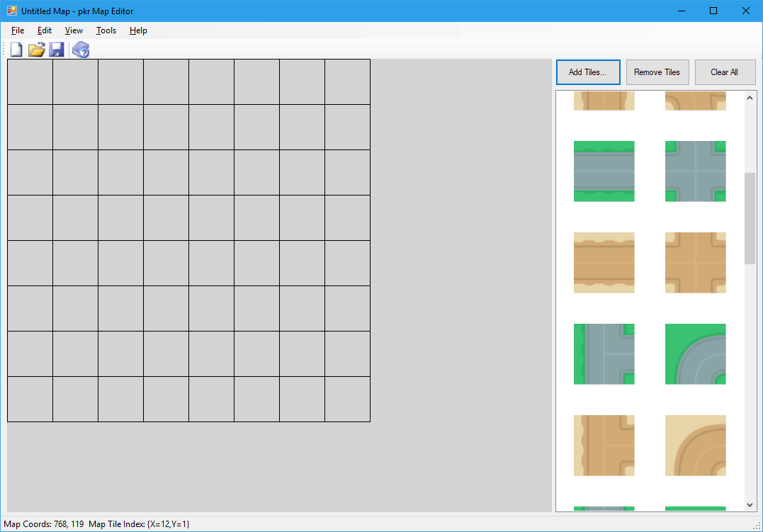Image resolution: width=763 pixels, height=532 pixels.
Task: Choose the gray T-junction road tile on grass
Action: point(604,354)
